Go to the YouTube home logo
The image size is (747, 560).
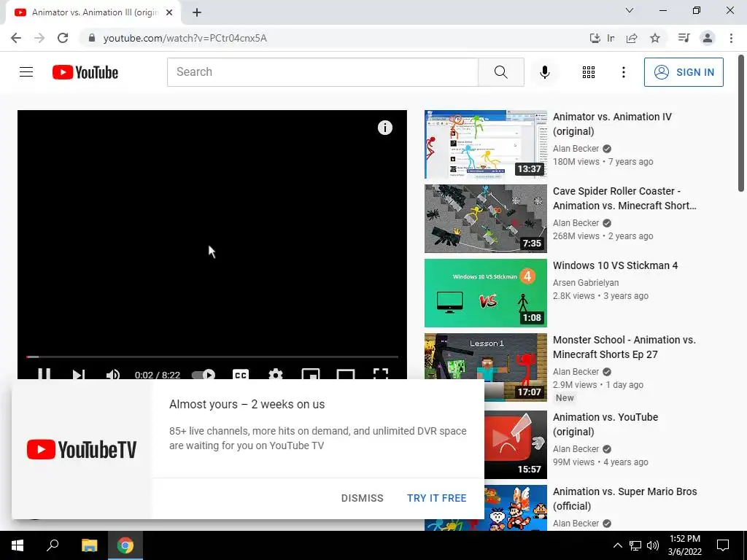[85, 72]
